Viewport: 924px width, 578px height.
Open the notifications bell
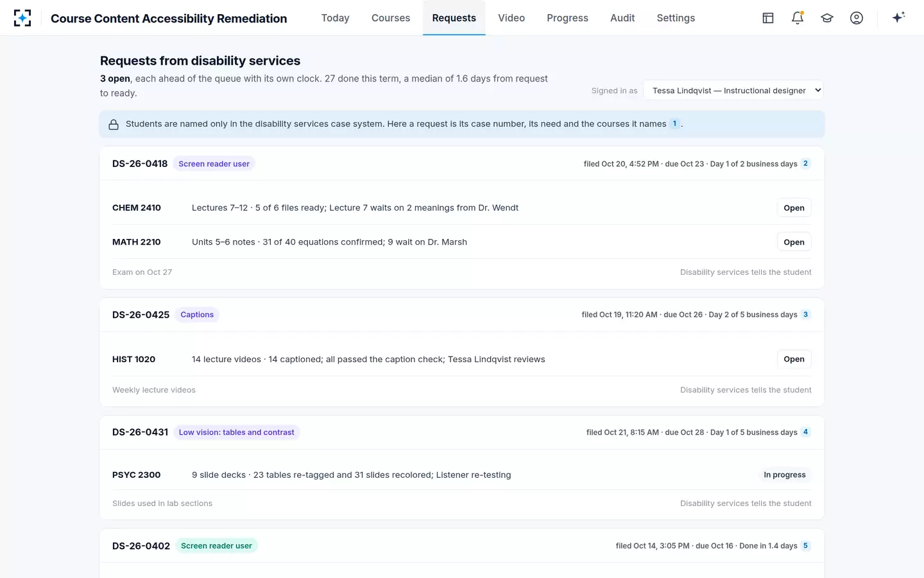click(x=798, y=18)
